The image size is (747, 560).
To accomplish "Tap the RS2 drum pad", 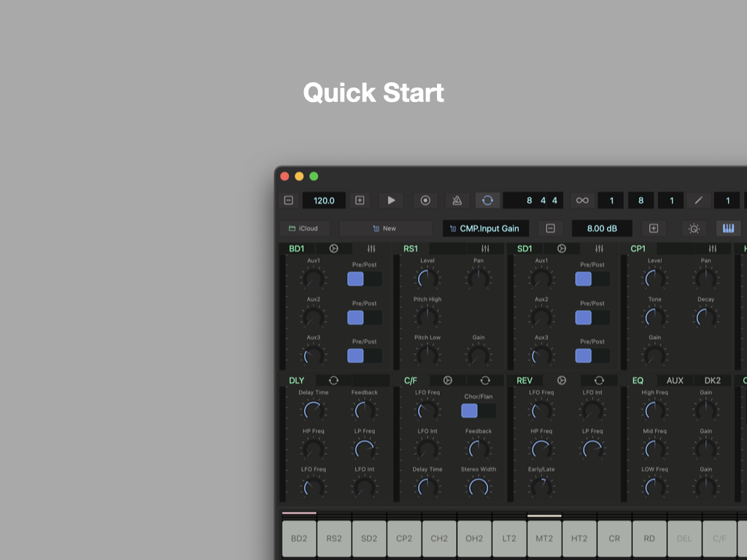I will tap(334, 539).
